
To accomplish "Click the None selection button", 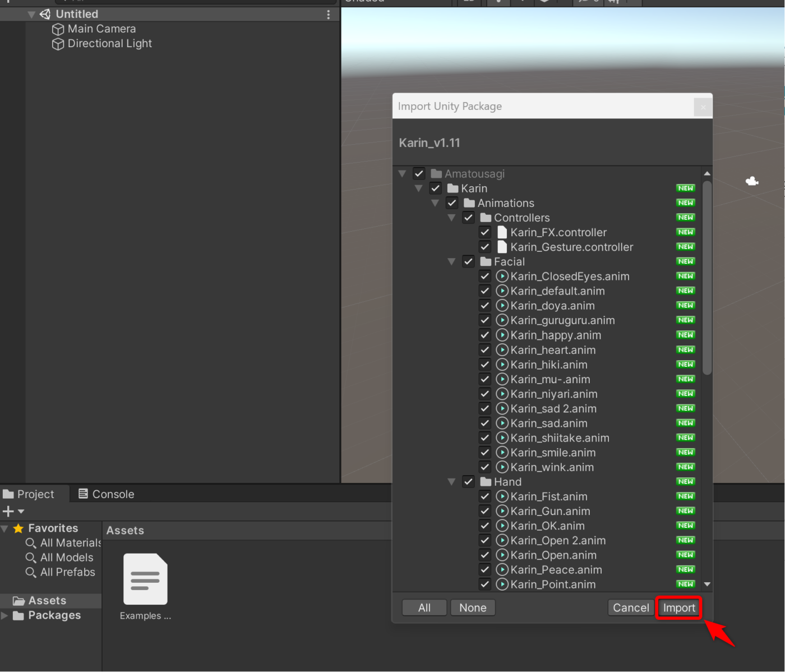I will [473, 607].
